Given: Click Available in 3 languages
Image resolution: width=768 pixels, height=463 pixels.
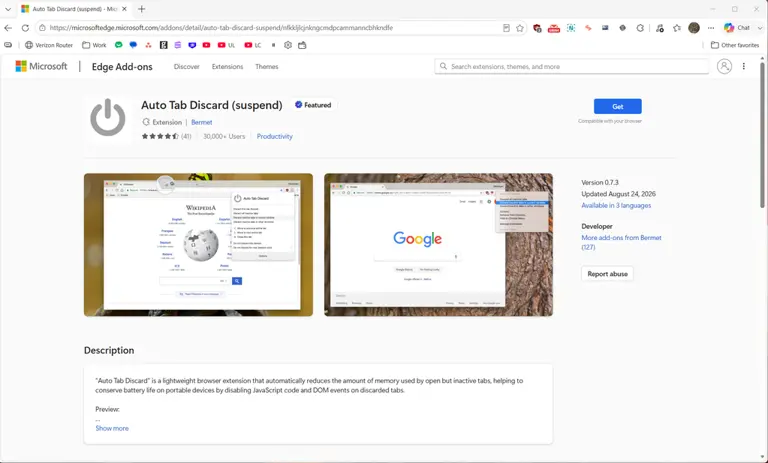Looking at the screenshot, I should [616, 205].
